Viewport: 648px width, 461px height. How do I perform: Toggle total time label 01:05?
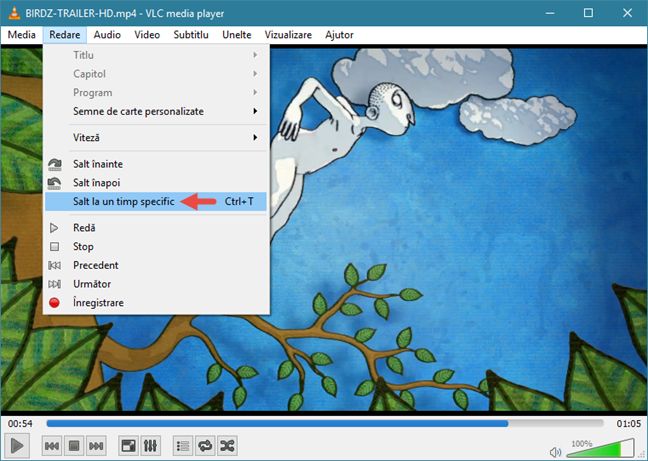click(x=629, y=423)
